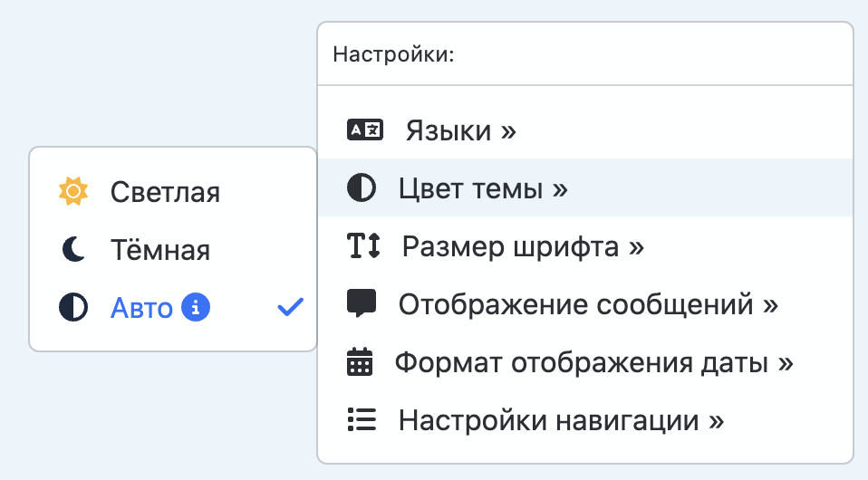868x480 pixels.
Task: Choose the Авто theme option
Action: [141, 308]
